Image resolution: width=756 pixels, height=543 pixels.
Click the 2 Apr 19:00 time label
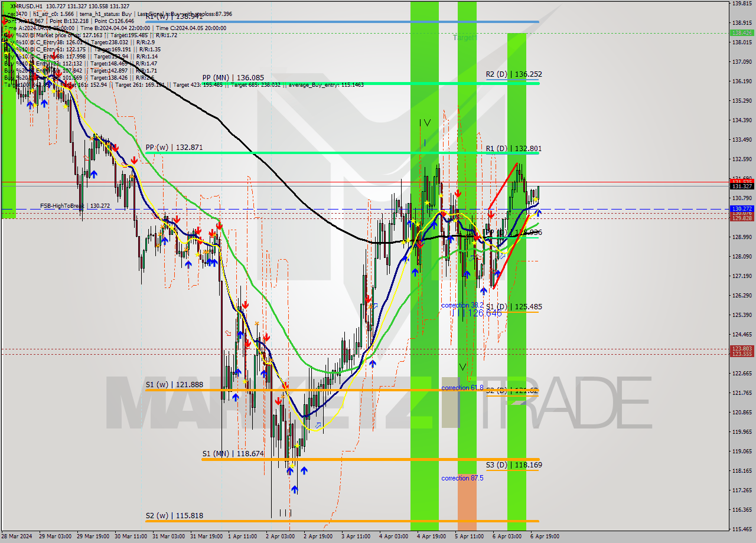point(318,537)
